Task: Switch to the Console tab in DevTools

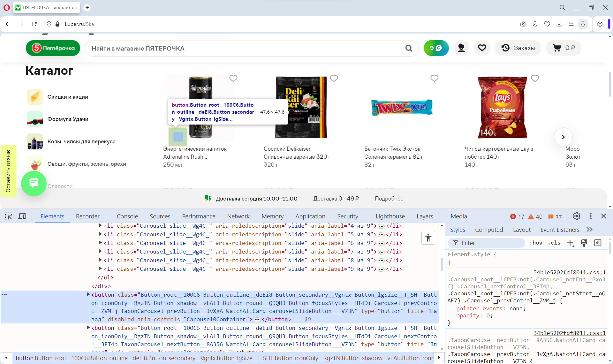Action: (127, 216)
